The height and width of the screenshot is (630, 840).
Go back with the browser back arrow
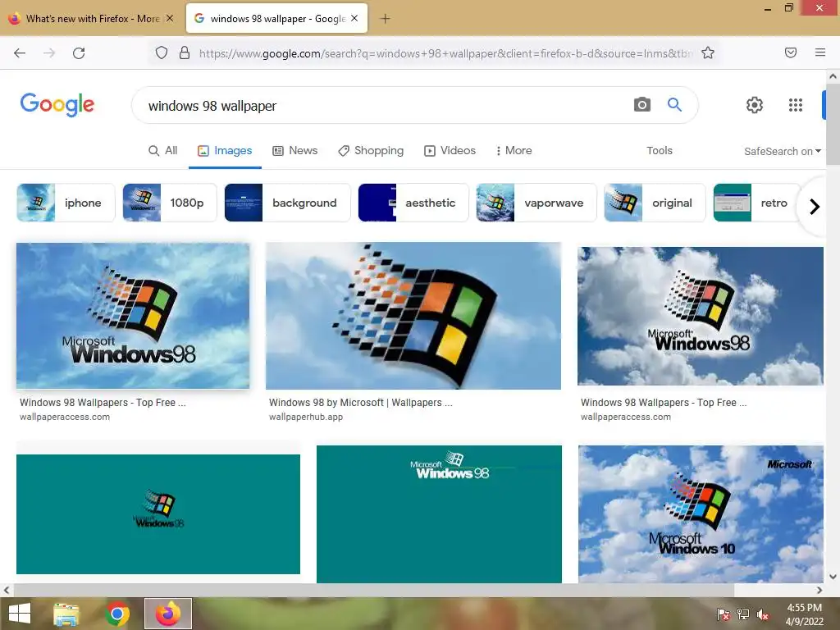20,53
